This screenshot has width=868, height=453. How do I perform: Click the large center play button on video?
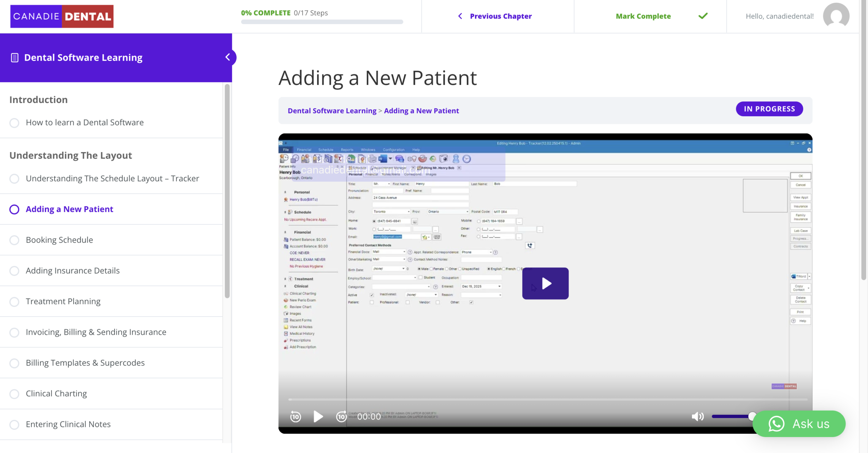[x=545, y=283]
